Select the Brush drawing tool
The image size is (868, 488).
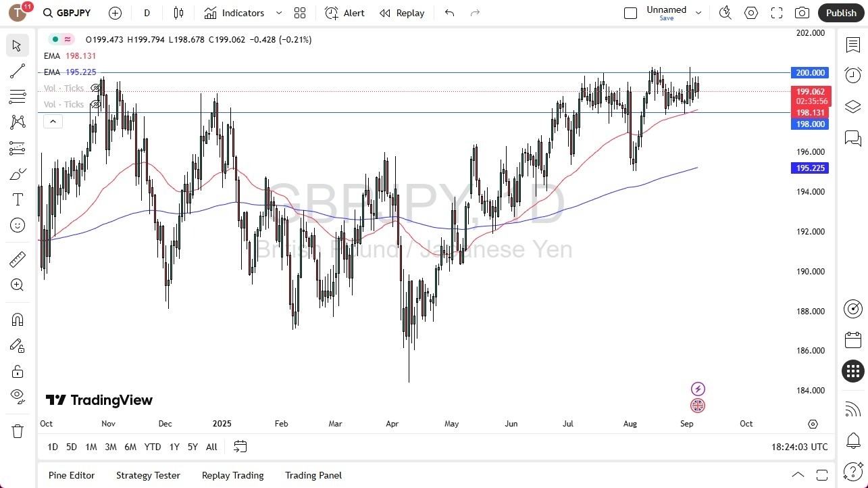[x=18, y=174]
